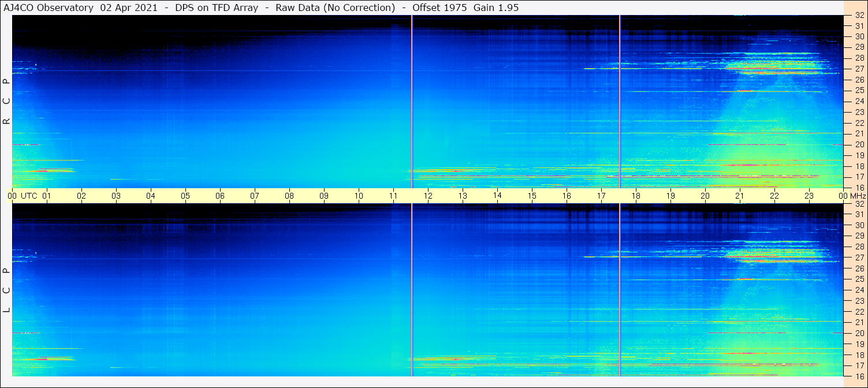Click the 11:30 vertical marker in LCP panel
The height and width of the screenshot is (388, 868).
pyautogui.click(x=412, y=289)
